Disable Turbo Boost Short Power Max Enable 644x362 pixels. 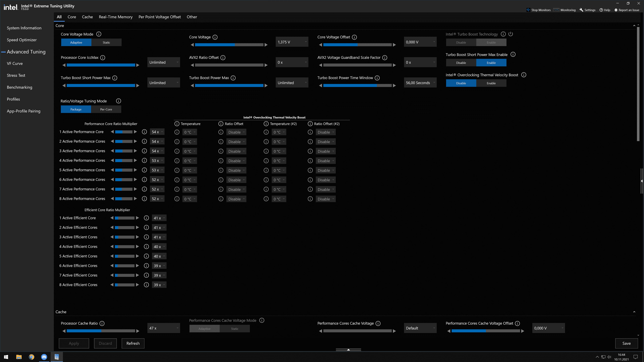[461, 63]
